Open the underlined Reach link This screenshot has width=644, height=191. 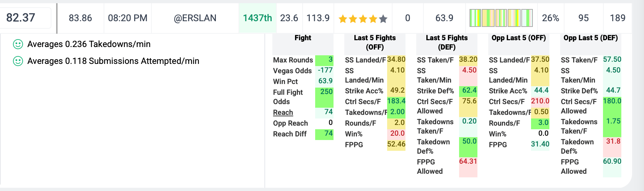(x=283, y=112)
